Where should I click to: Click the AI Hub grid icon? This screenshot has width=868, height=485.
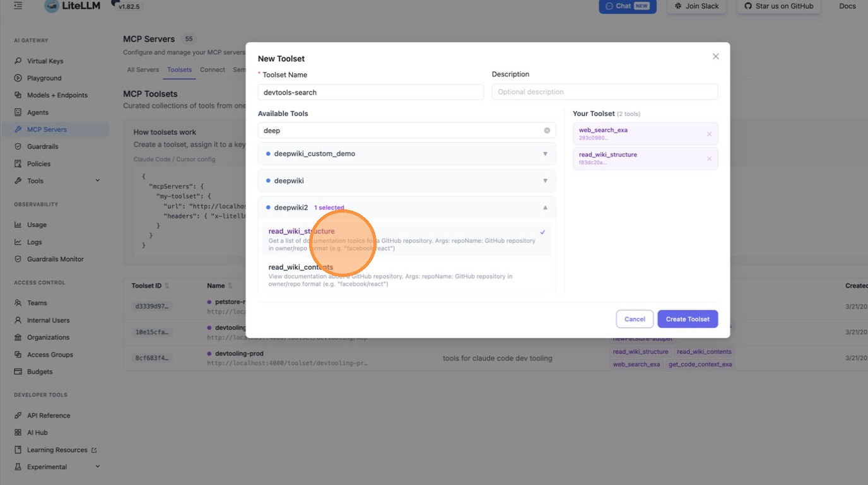tap(18, 433)
